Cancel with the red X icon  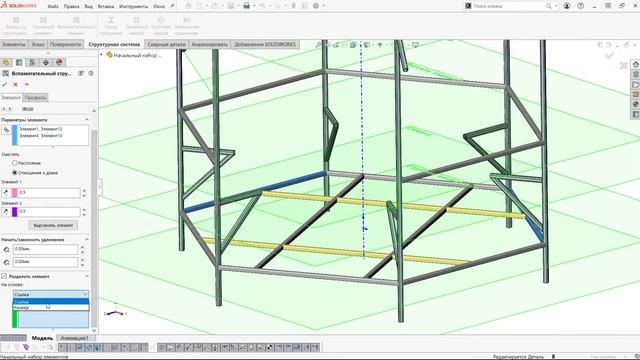(x=16, y=84)
